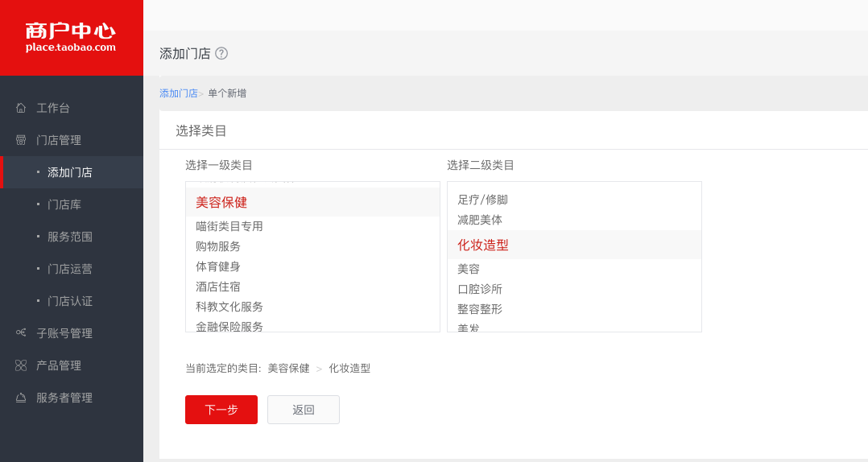Click the 返回 button
Image resolution: width=868 pixels, height=462 pixels.
[x=304, y=410]
